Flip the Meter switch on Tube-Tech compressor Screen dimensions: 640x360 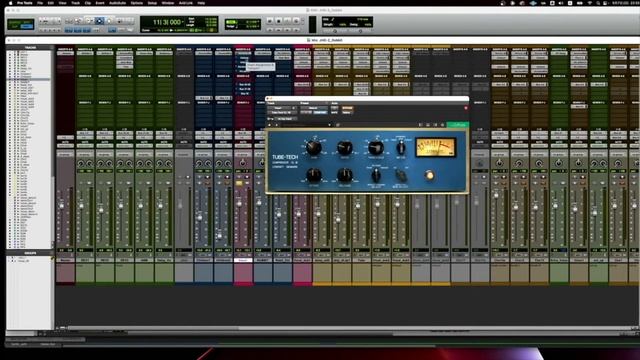click(x=401, y=148)
